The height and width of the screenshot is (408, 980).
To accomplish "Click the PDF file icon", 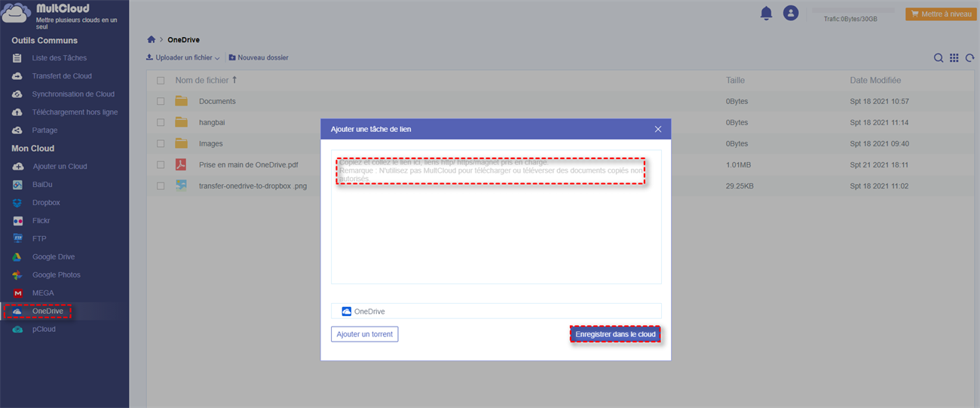I will [x=181, y=164].
